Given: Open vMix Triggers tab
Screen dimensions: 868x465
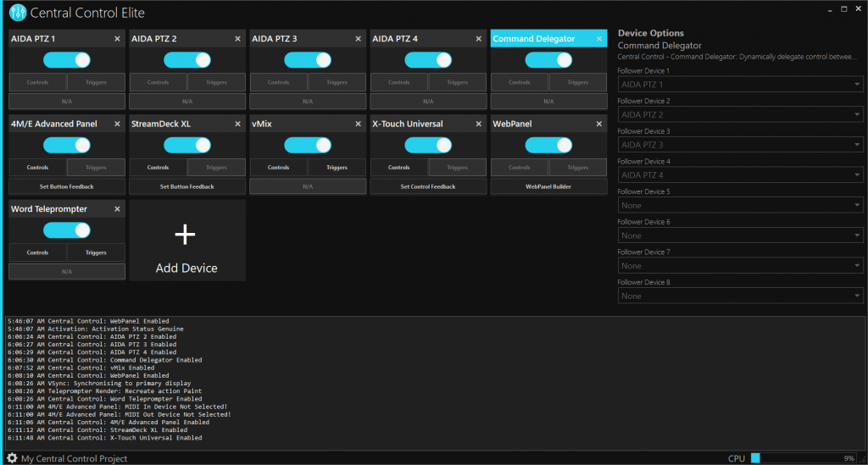Looking at the screenshot, I should coord(337,167).
